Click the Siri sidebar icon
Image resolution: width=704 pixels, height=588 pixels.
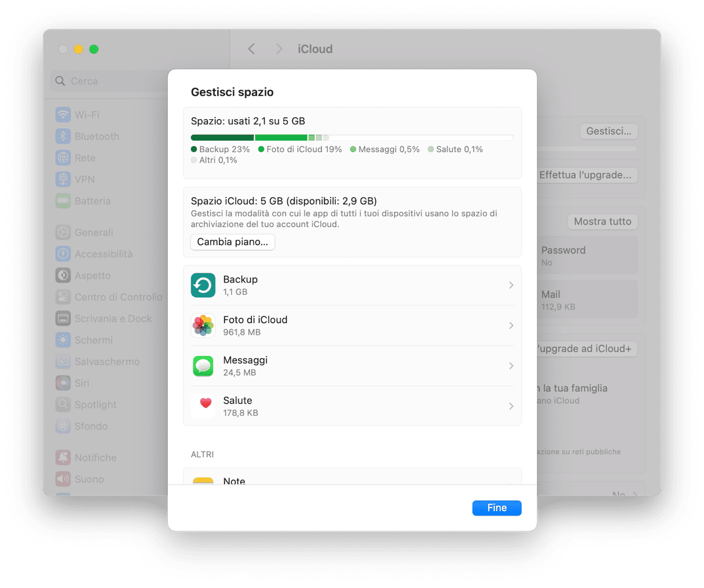coord(63,383)
